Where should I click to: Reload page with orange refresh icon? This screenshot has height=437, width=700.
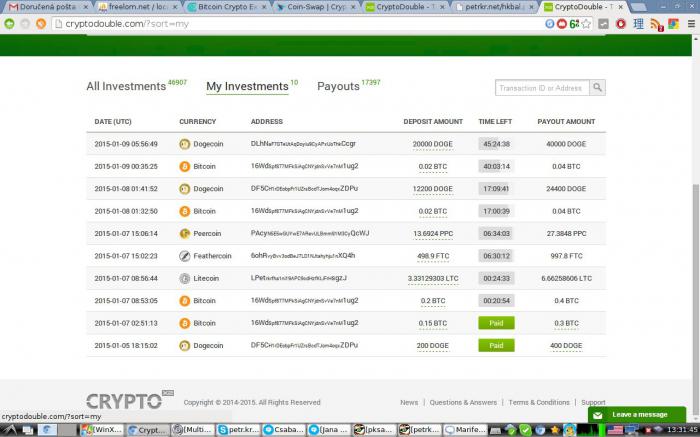41,24
